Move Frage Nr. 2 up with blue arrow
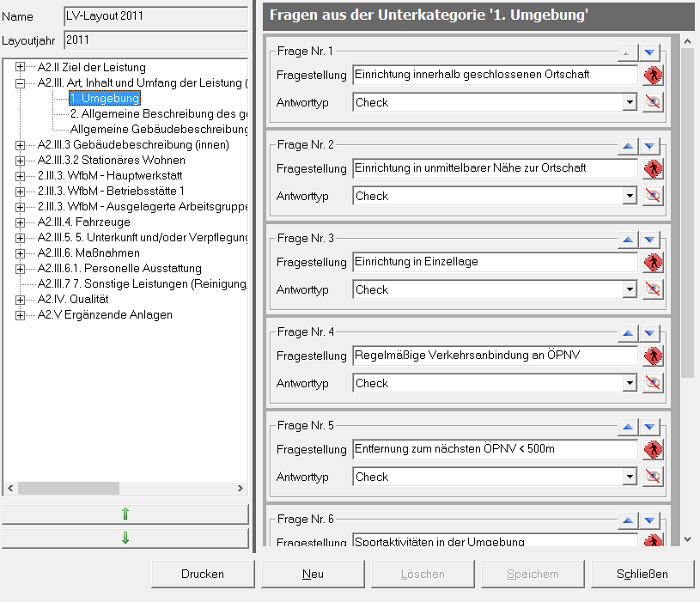This screenshot has width=700, height=602. pyautogui.click(x=628, y=147)
